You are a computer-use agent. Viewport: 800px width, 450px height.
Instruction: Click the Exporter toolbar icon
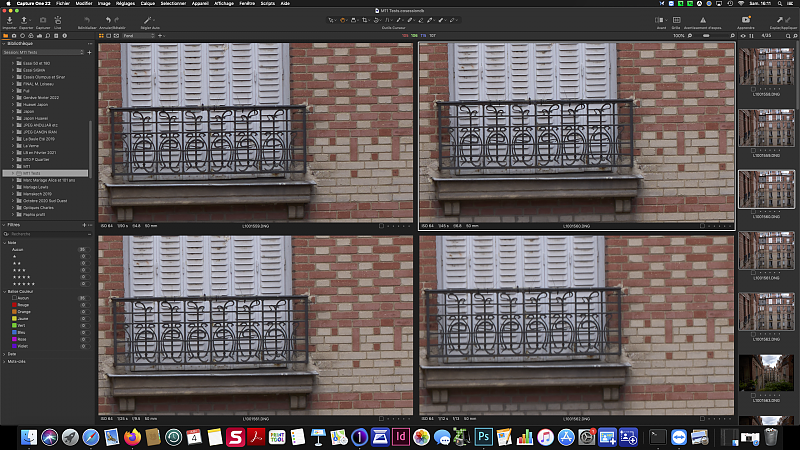(26, 20)
